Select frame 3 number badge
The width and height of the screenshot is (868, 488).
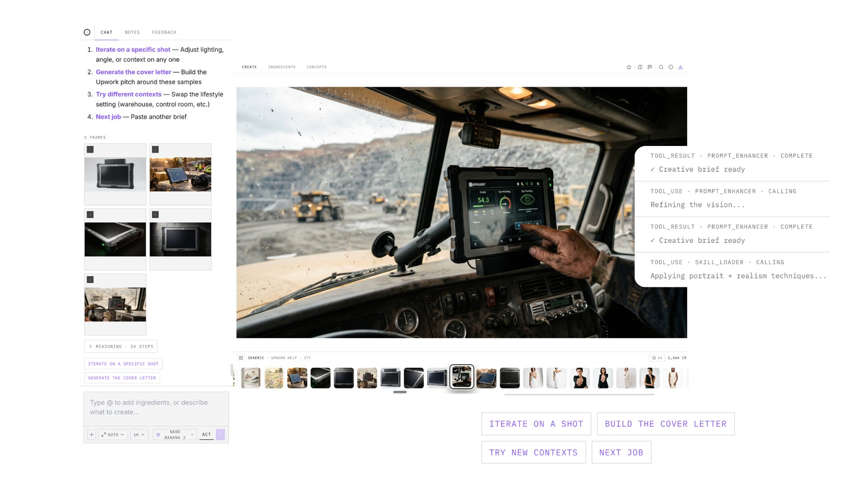coord(90,215)
